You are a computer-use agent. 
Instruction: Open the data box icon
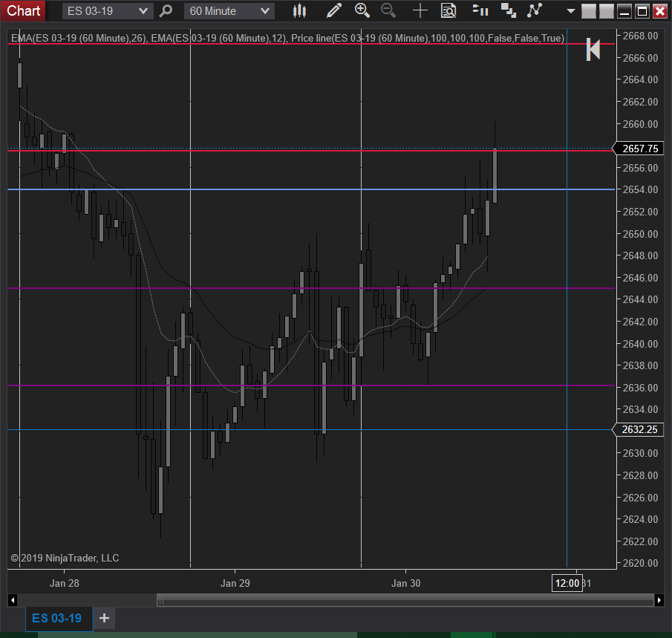(x=448, y=10)
